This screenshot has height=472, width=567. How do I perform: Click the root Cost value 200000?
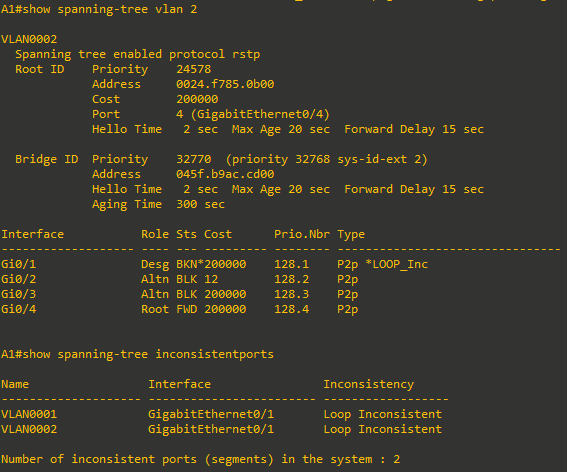tap(197, 99)
